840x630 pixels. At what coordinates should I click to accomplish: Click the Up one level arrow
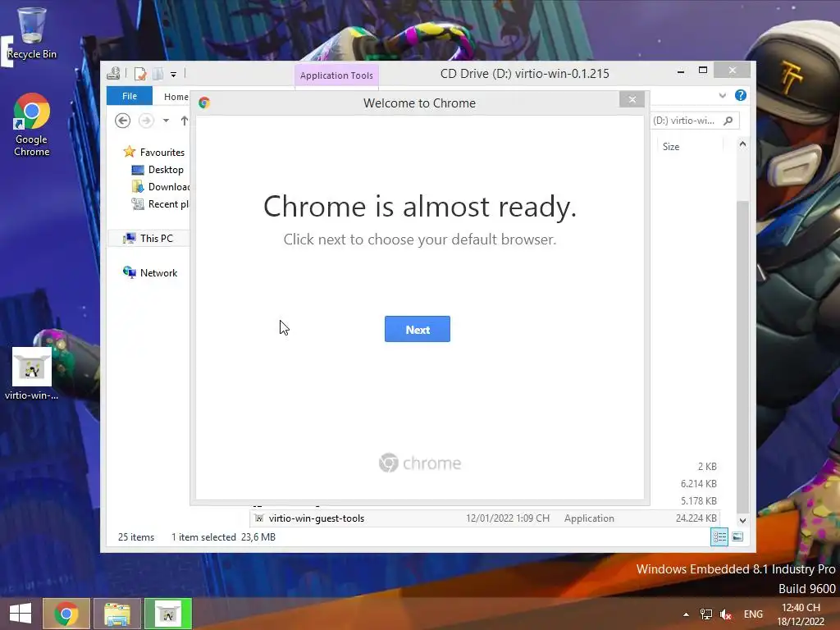185,121
